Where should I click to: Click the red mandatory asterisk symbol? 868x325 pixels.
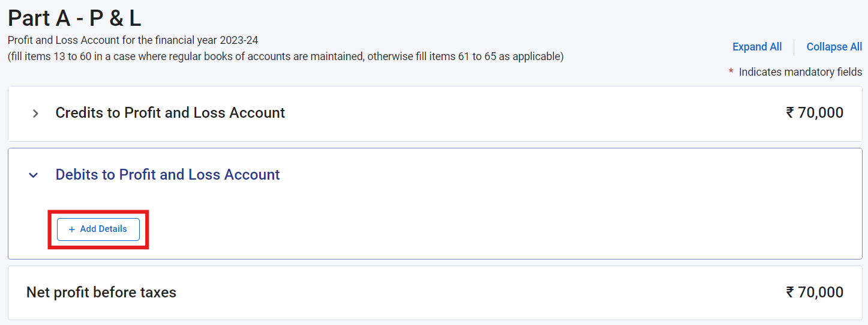pyautogui.click(x=731, y=72)
